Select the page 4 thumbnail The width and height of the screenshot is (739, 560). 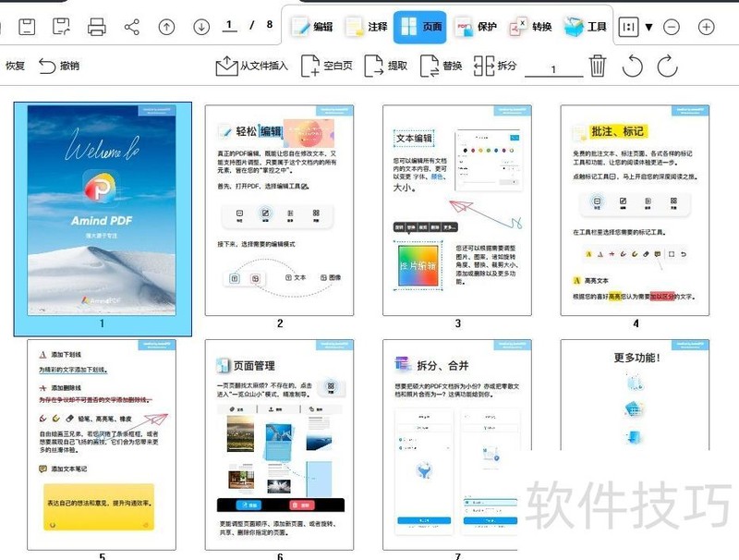634,208
